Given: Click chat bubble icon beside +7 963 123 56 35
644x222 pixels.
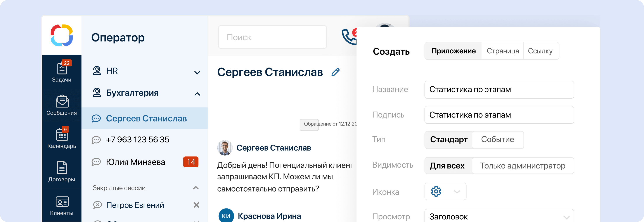Looking at the screenshot, I should pyautogui.click(x=96, y=140).
